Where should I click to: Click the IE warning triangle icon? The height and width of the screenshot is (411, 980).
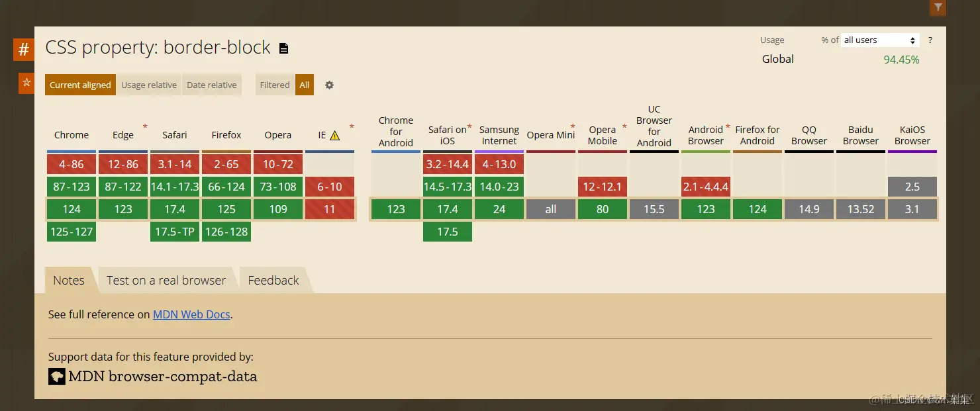click(334, 136)
